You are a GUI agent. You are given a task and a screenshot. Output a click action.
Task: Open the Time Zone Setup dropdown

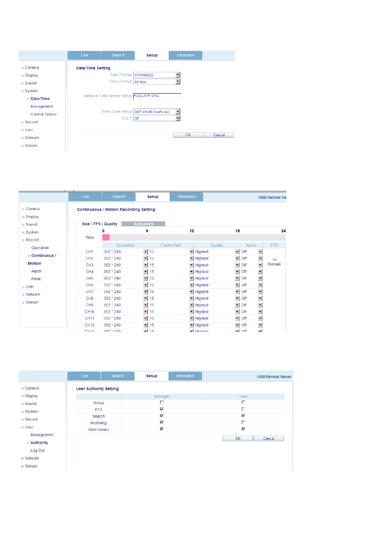tap(178, 111)
